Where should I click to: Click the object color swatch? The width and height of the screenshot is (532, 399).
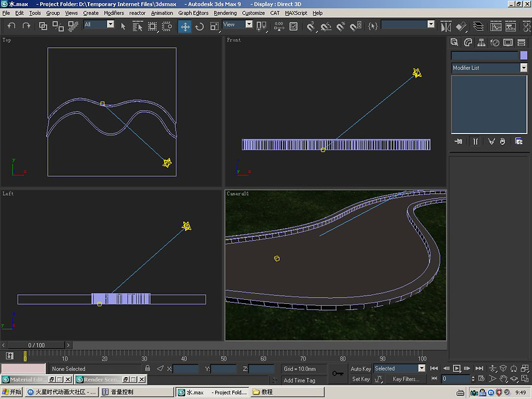click(x=523, y=55)
